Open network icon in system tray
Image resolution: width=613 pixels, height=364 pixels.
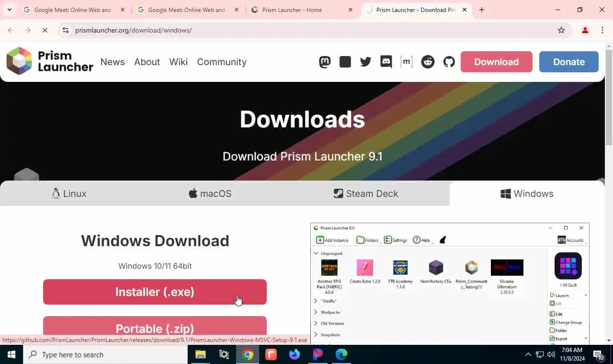pos(540,354)
